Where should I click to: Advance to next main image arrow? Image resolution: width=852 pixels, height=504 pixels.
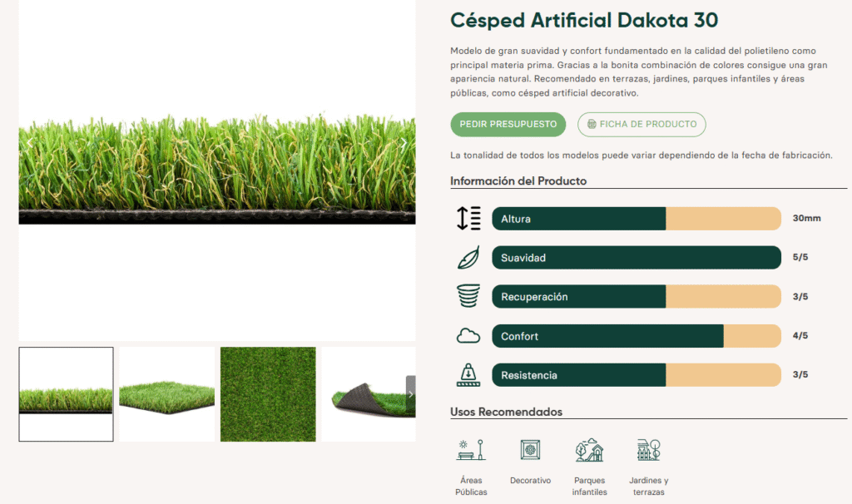pyautogui.click(x=404, y=145)
